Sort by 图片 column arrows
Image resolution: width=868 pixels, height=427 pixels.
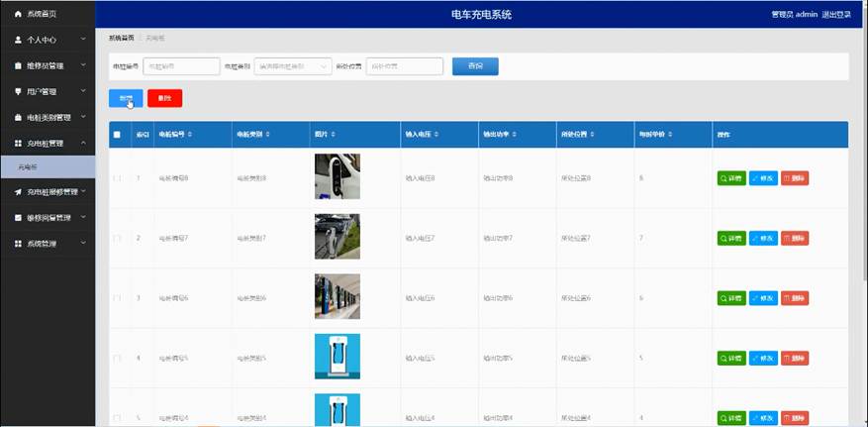point(333,134)
